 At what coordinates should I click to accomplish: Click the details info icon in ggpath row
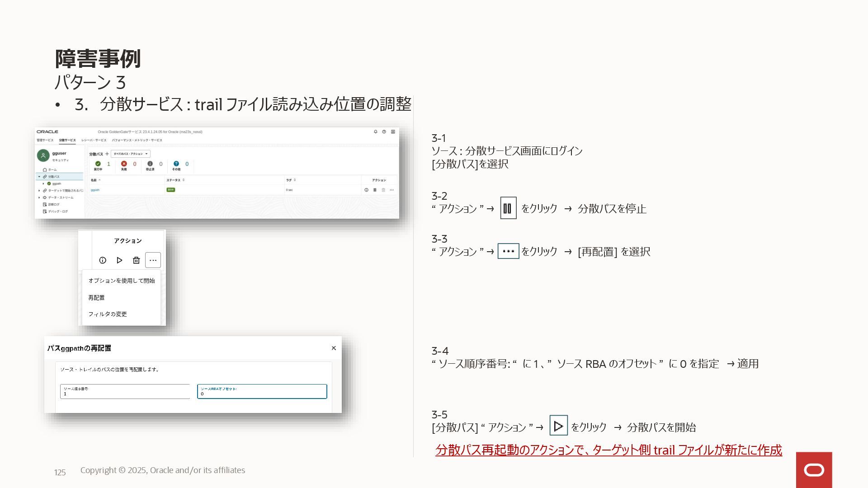366,190
